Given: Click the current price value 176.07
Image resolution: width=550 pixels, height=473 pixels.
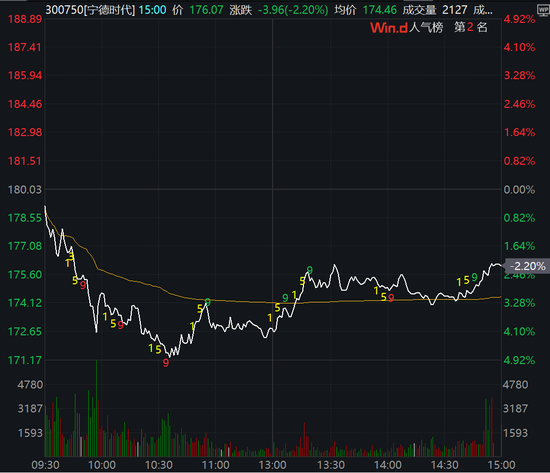Looking at the screenshot, I should pos(206,10).
